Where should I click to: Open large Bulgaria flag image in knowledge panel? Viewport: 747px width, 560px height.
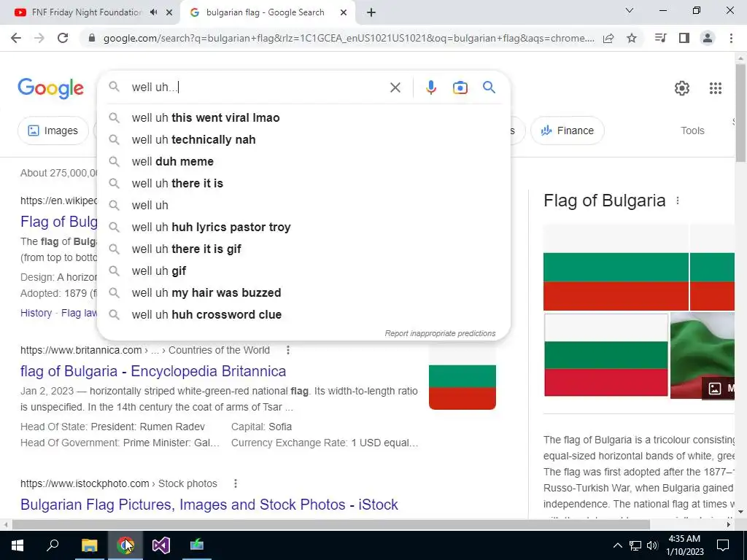click(616, 267)
